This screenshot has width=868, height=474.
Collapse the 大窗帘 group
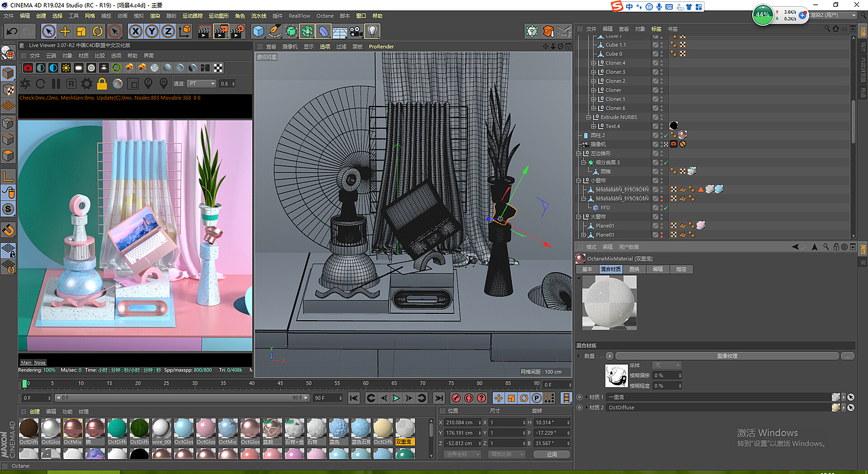tap(578, 217)
